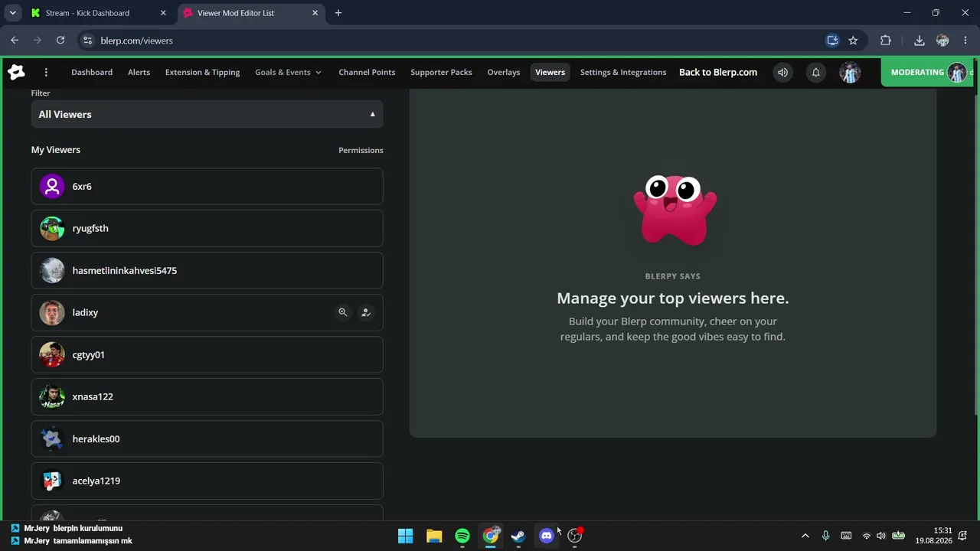Click the user-check icon on ladixy row

pos(366,312)
